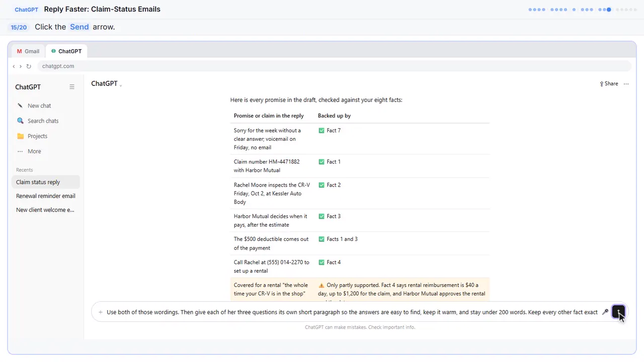Click the ChatGPT logo in sidebar header
The height and width of the screenshot is (362, 644).
(28, 87)
